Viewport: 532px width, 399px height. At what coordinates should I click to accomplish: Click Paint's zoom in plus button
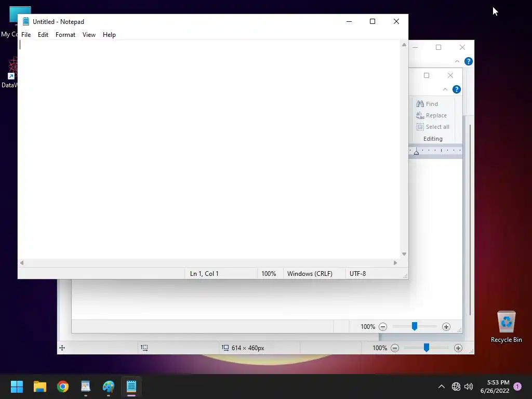point(458,348)
